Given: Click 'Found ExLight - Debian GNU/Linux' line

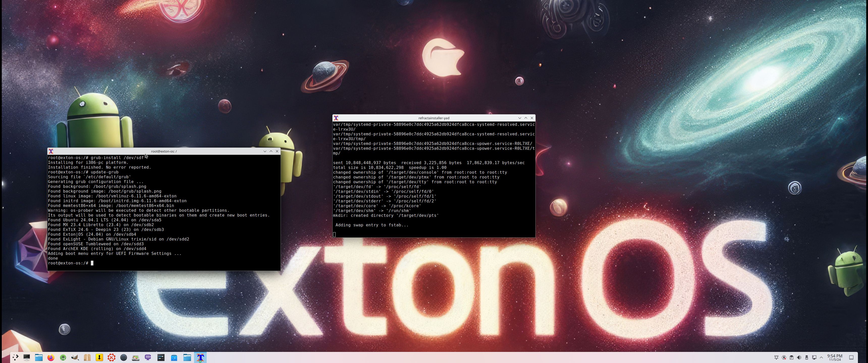Looking at the screenshot, I should (118, 239).
